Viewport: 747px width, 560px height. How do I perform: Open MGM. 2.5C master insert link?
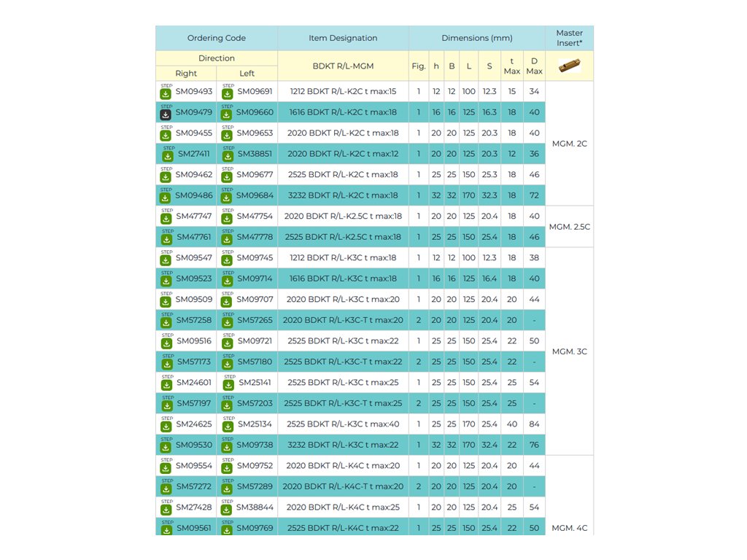point(569,227)
